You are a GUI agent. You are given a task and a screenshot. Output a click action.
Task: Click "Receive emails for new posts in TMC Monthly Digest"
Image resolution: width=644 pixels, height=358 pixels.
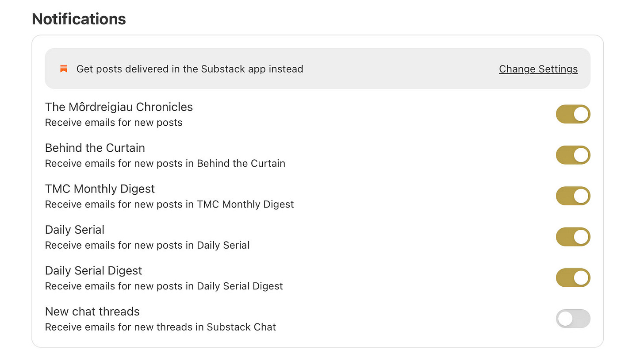pyautogui.click(x=169, y=204)
